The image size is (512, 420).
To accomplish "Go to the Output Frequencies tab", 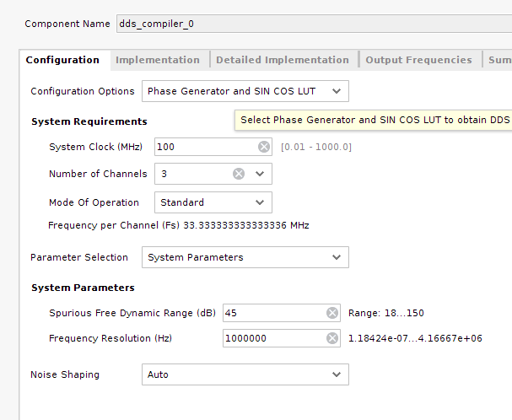I will (418, 60).
